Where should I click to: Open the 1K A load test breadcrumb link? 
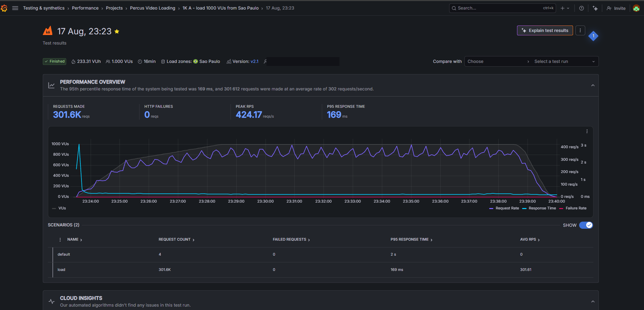[221, 8]
